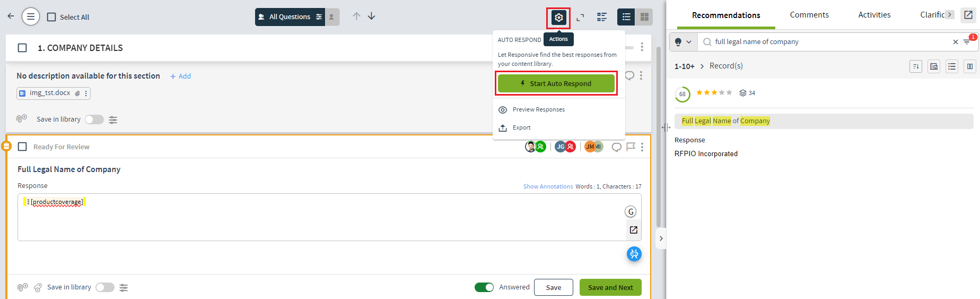Click Save and Next button

(x=610, y=287)
